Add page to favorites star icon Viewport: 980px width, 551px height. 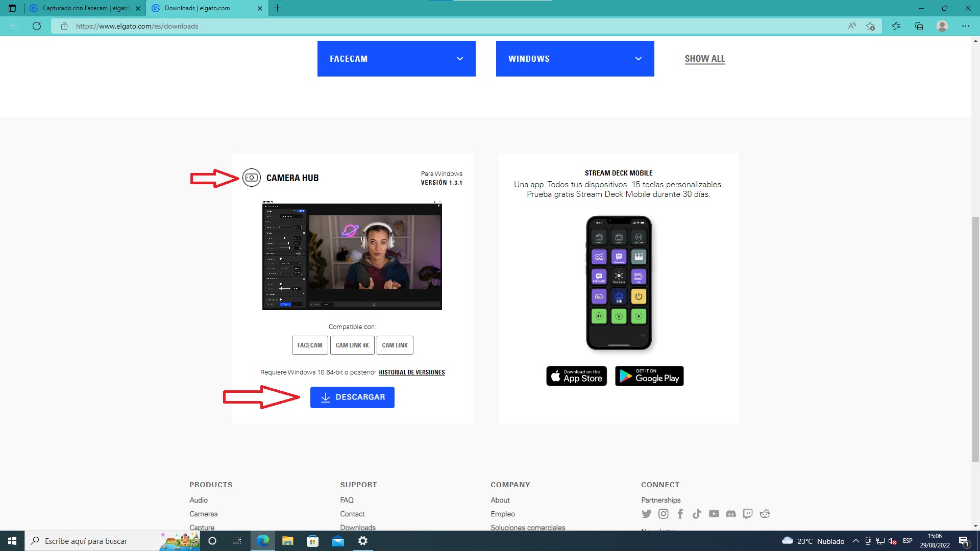coord(871,26)
